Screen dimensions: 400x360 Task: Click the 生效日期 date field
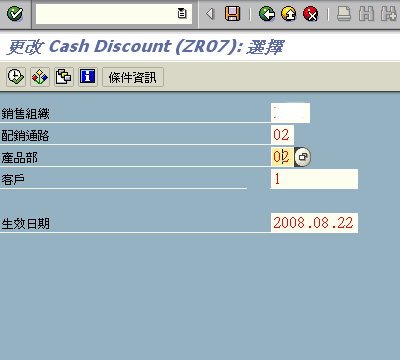point(314,223)
